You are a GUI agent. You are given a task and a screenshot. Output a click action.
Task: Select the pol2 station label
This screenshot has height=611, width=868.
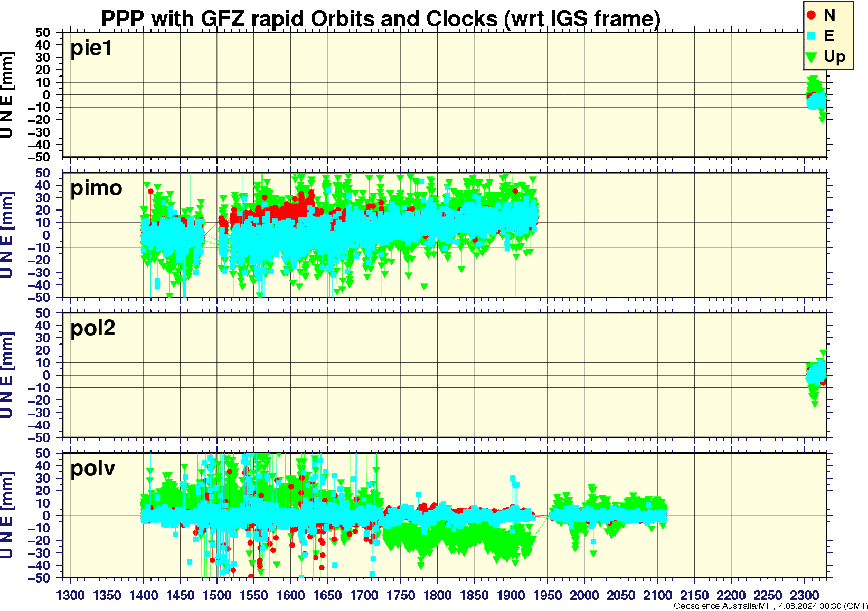93,328
